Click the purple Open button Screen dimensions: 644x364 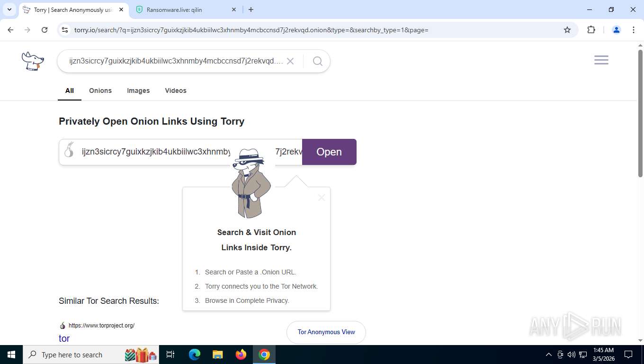point(329,152)
